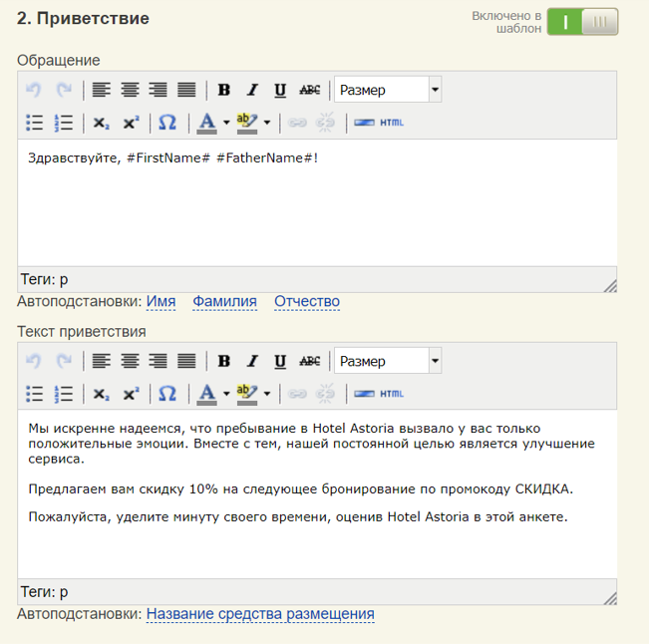Screen dimensions: 649x644
Task: Open highlight color arrow in Текст приветствия editor
Action: tap(267, 394)
